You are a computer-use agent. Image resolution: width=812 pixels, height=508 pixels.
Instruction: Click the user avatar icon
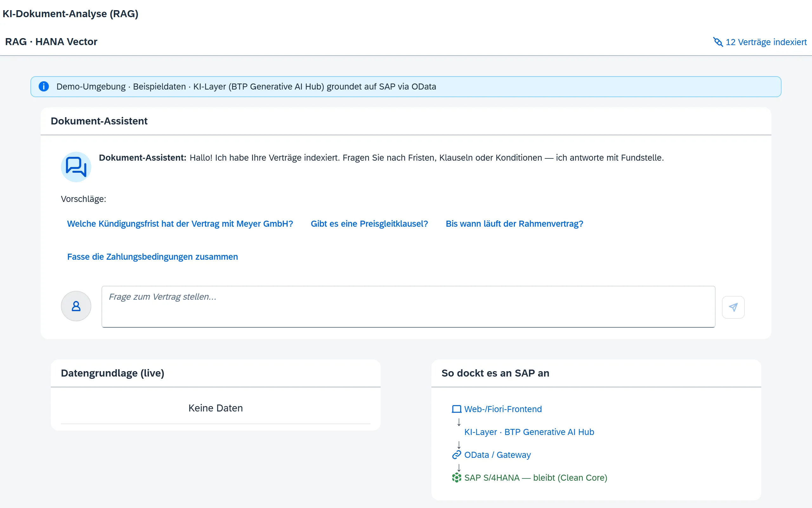click(76, 306)
